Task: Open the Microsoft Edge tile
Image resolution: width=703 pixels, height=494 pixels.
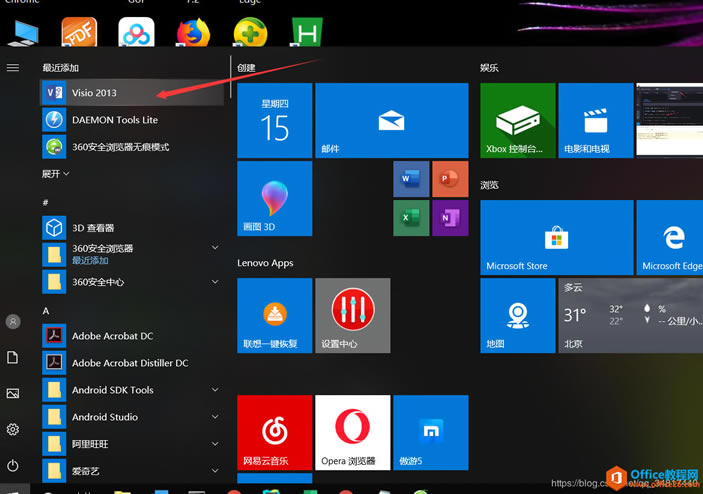Action: point(670,237)
